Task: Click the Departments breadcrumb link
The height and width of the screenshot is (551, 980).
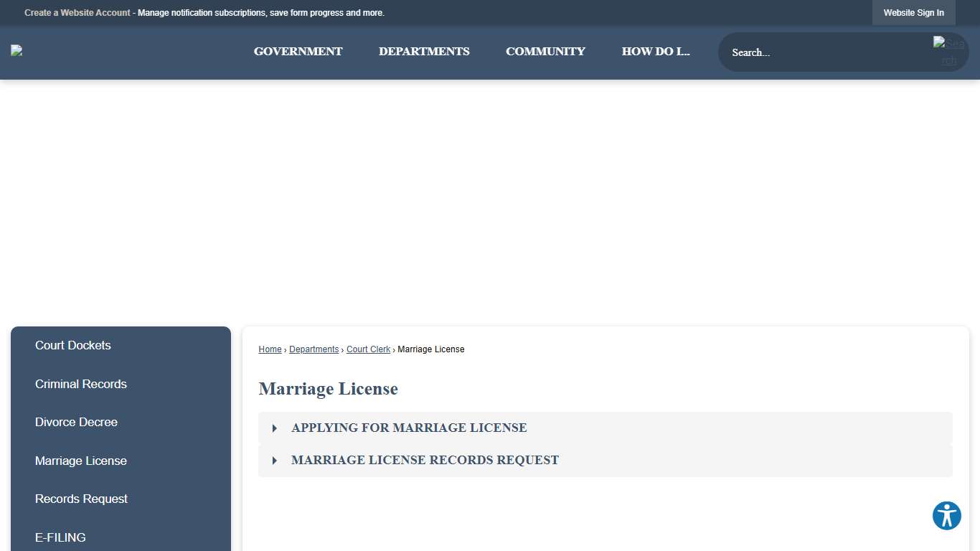Action: [314, 349]
